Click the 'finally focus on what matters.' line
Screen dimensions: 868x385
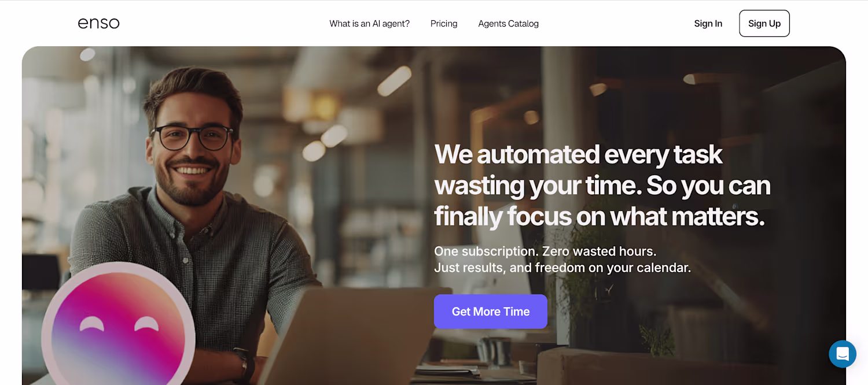coord(599,216)
